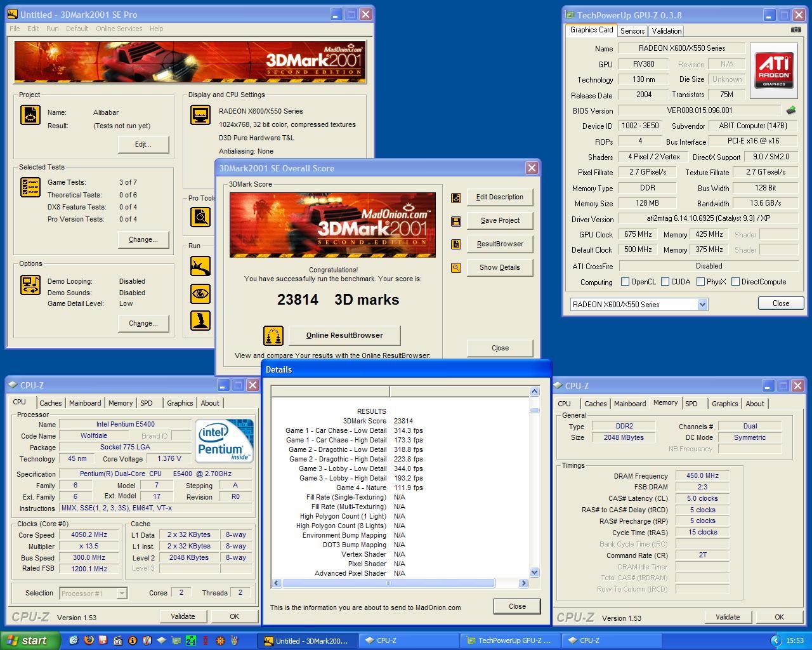Click Change... button under Options
Viewport: 812px width, 650px height.
click(x=143, y=323)
